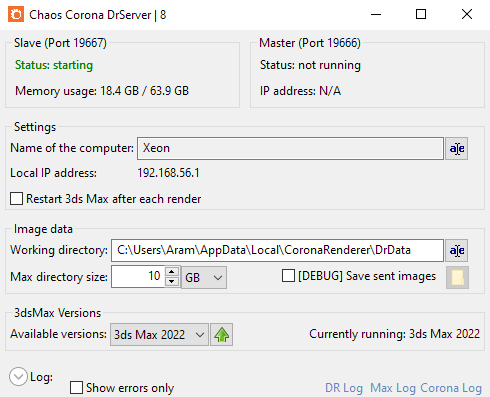
Task: Click the computer name field containing Xeon
Action: click(290, 148)
